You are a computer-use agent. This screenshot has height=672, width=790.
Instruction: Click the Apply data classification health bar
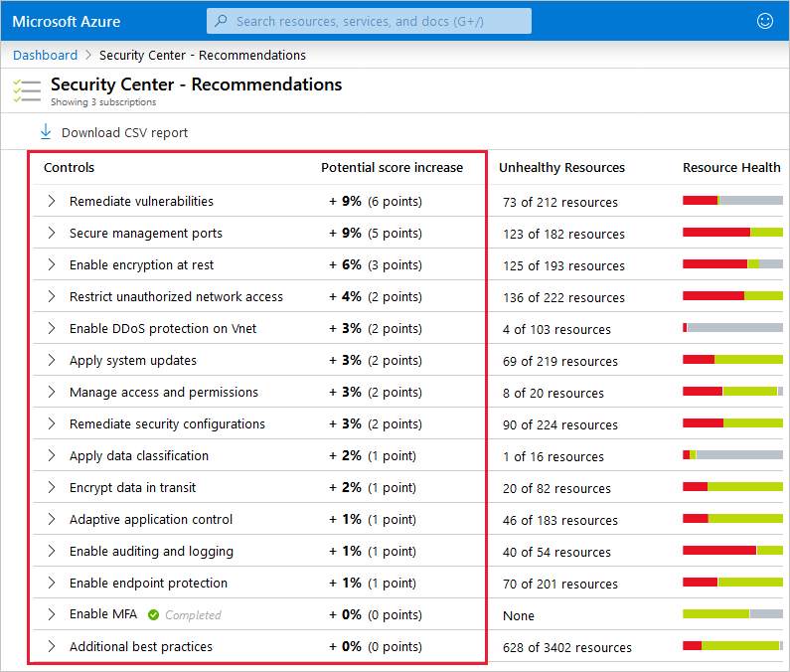pyautogui.click(x=732, y=455)
